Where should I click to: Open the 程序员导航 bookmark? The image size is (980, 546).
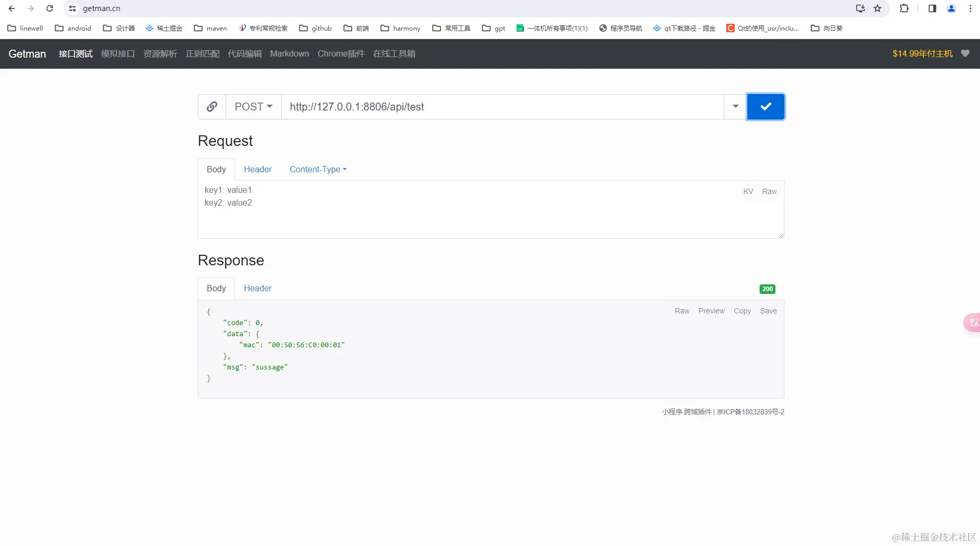click(x=621, y=28)
